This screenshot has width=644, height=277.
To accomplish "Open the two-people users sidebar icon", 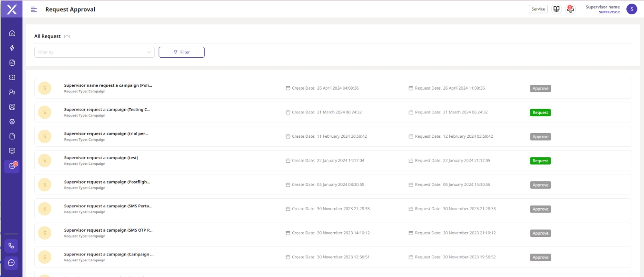I will [x=12, y=92].
